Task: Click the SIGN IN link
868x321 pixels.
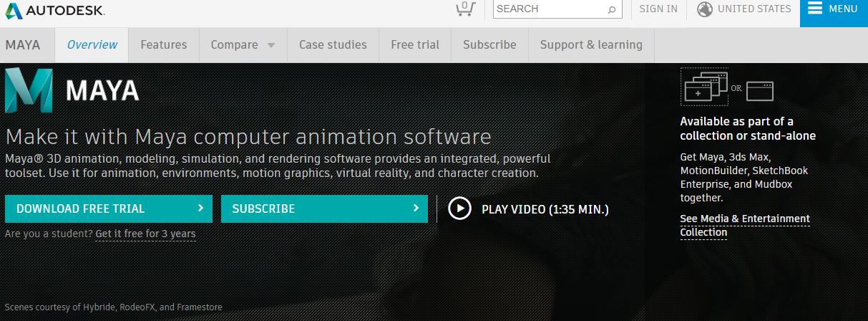Action: click(x=658, y=9)
